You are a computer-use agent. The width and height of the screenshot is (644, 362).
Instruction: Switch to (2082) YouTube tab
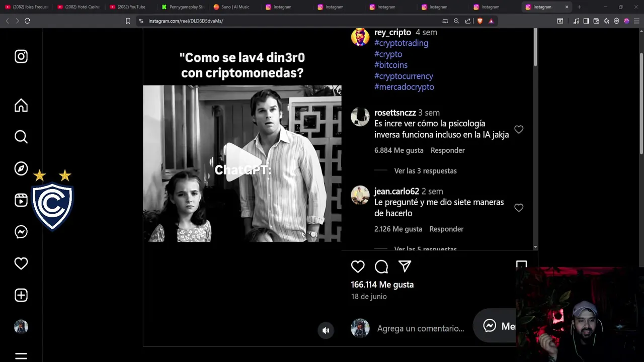pyautogui.click(x=130, y=7)
